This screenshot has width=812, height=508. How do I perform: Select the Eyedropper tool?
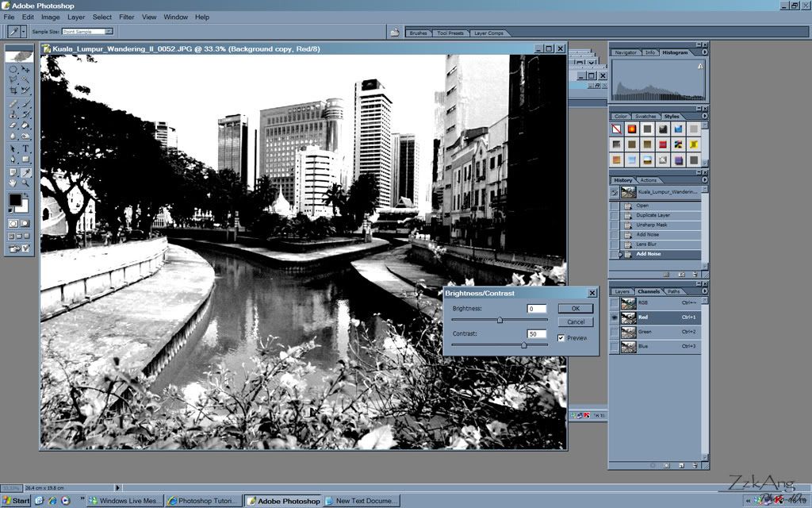click(25, 171)
